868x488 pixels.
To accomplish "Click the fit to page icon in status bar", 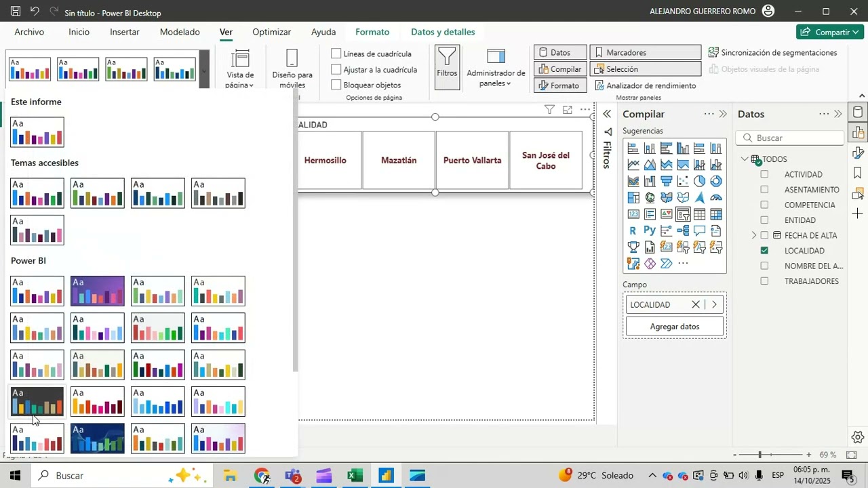I will (852, 455).
